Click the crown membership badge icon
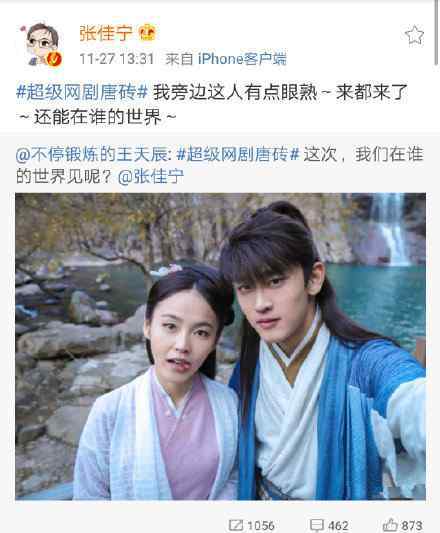 pyautogui.click(x=148, y=33)
